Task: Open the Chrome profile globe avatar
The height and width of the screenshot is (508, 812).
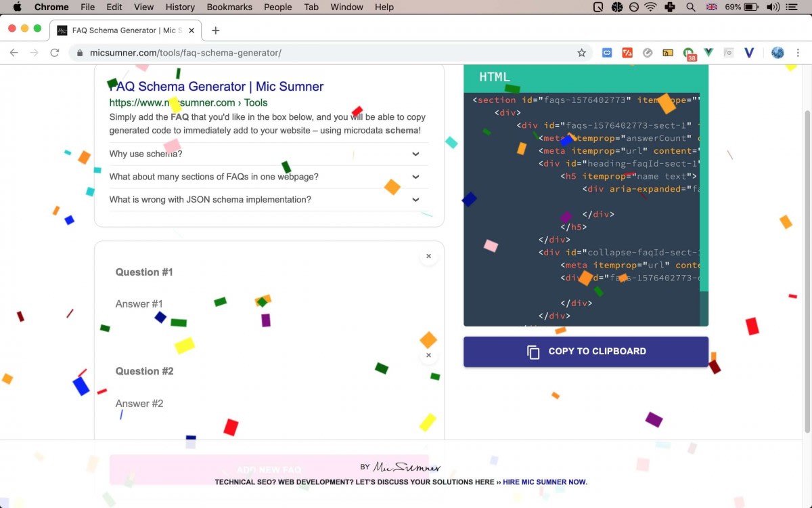Action: (777, 53)
